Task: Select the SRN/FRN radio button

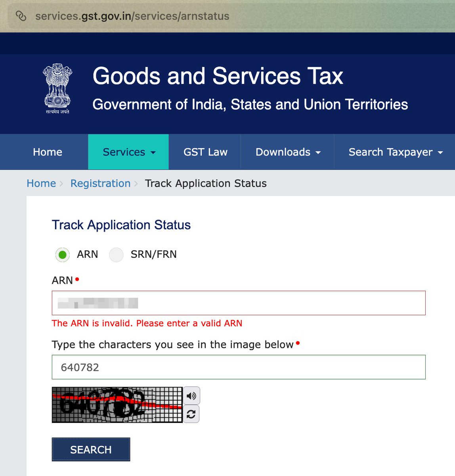Action: 116,255
